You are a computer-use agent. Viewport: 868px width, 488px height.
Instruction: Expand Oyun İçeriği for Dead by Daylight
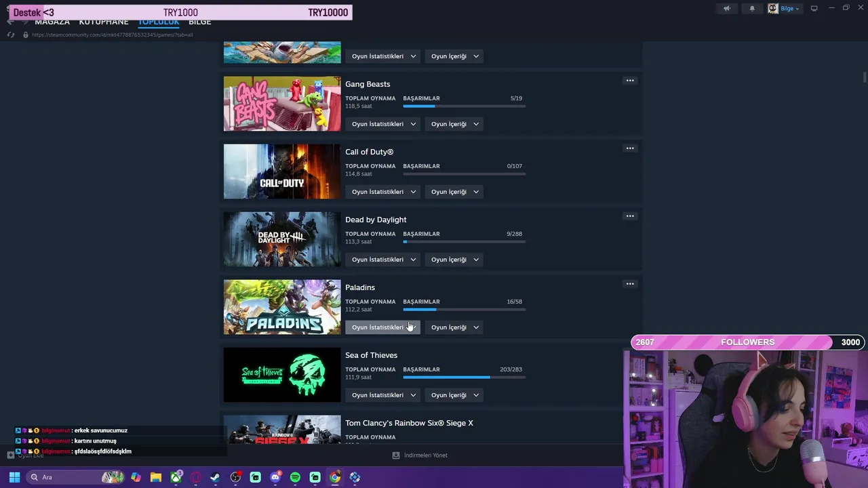point(454,260)
